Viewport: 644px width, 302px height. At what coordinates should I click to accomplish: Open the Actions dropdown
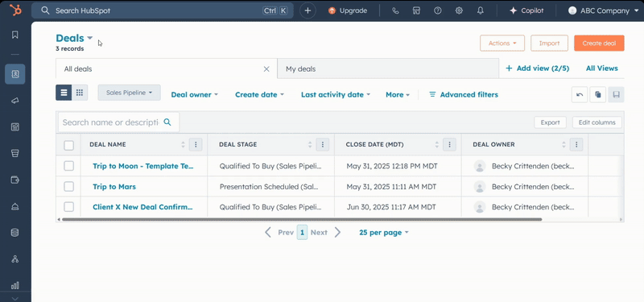502,43
